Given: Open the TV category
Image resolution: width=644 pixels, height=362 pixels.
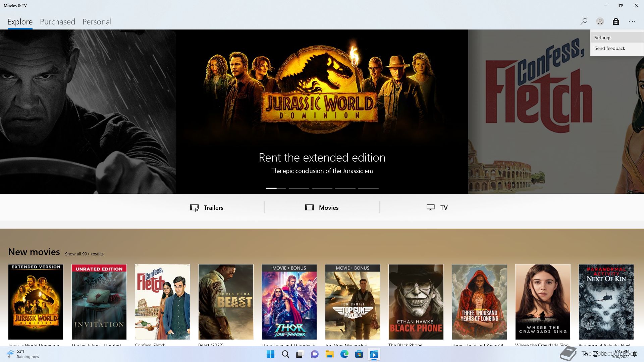Looking at the screenshot, I should tap(437, 207).
